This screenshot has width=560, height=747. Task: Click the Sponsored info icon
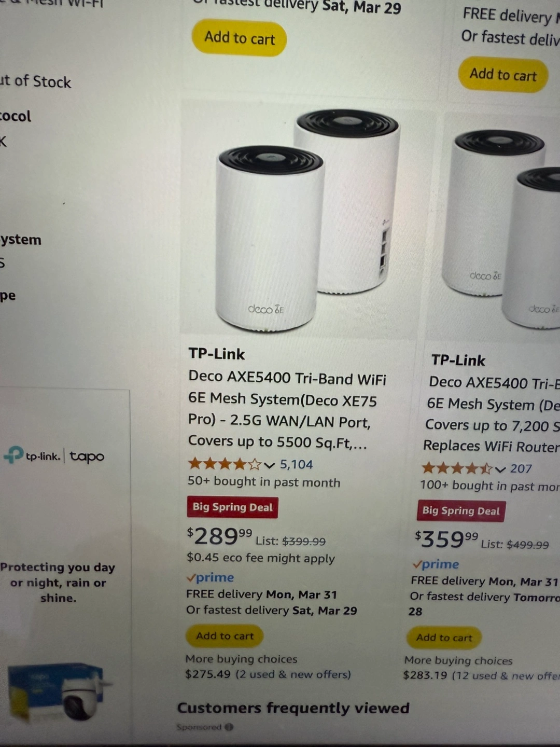[x=229, y=727]
